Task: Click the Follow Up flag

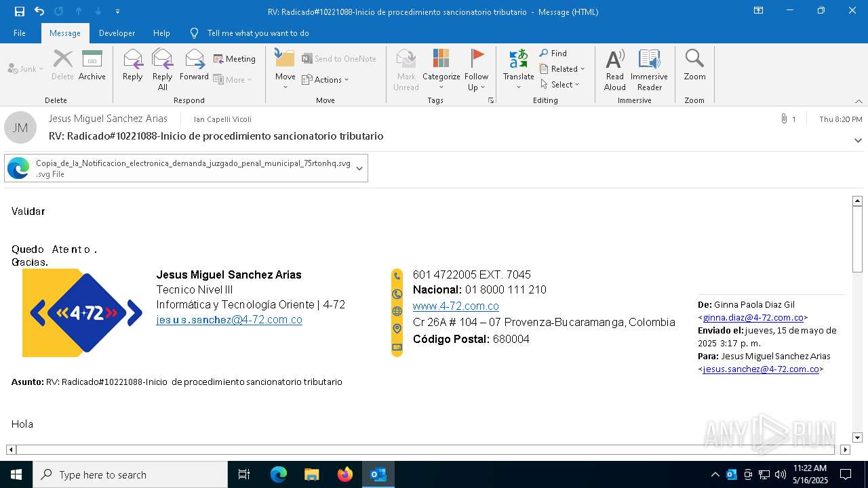Action: (477, 70)
